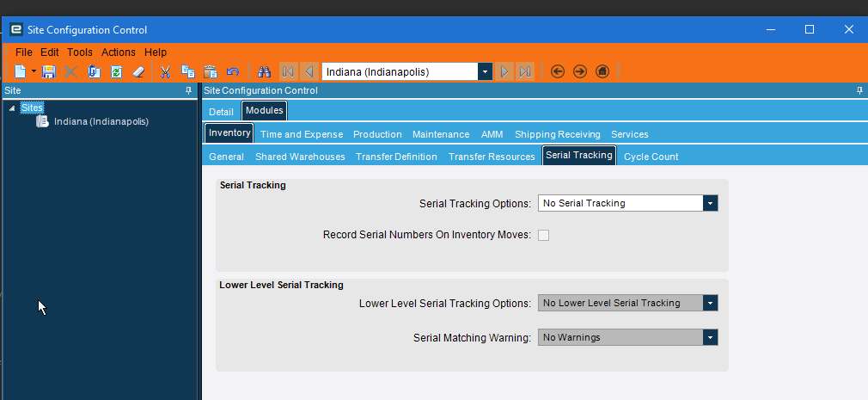Select the Time and Expense tab
Viewport: 868px width, 400px height.
click(x=302, y=134)
